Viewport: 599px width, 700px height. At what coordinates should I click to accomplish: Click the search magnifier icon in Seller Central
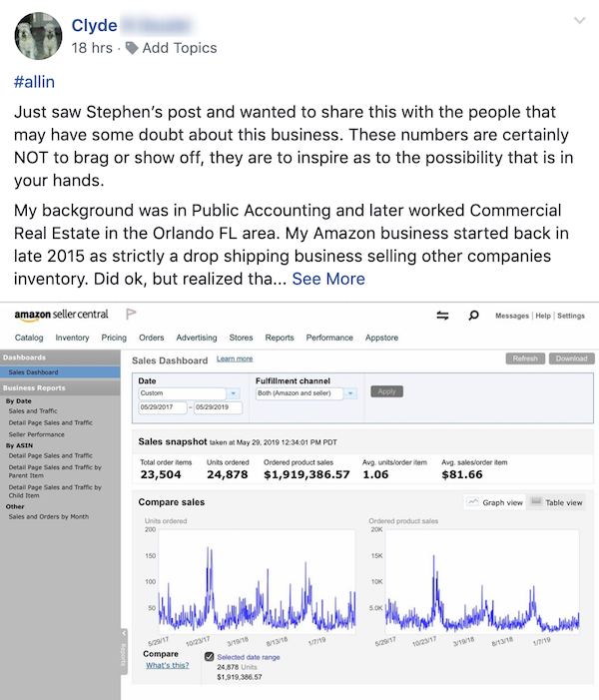pyautogui.click(x=471, y=316)
